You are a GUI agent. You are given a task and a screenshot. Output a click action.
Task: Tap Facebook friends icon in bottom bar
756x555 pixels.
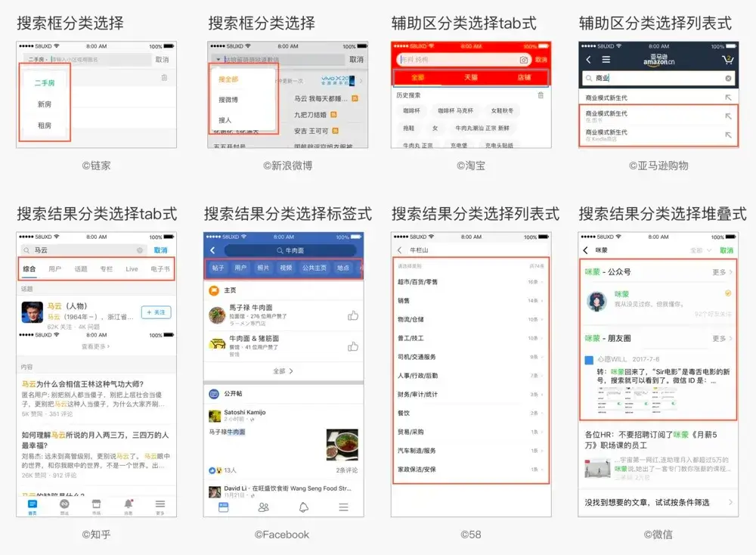pos(263,507)
